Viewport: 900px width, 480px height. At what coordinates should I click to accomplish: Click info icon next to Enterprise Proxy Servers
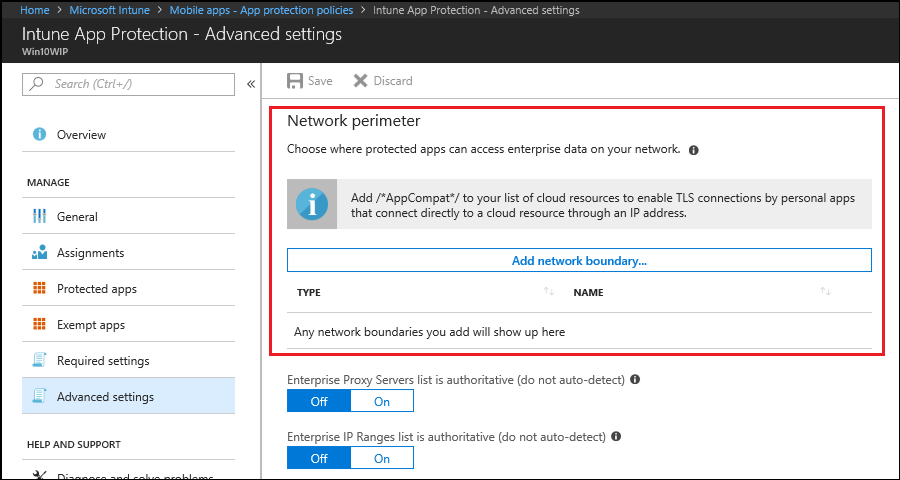point(635,380)
